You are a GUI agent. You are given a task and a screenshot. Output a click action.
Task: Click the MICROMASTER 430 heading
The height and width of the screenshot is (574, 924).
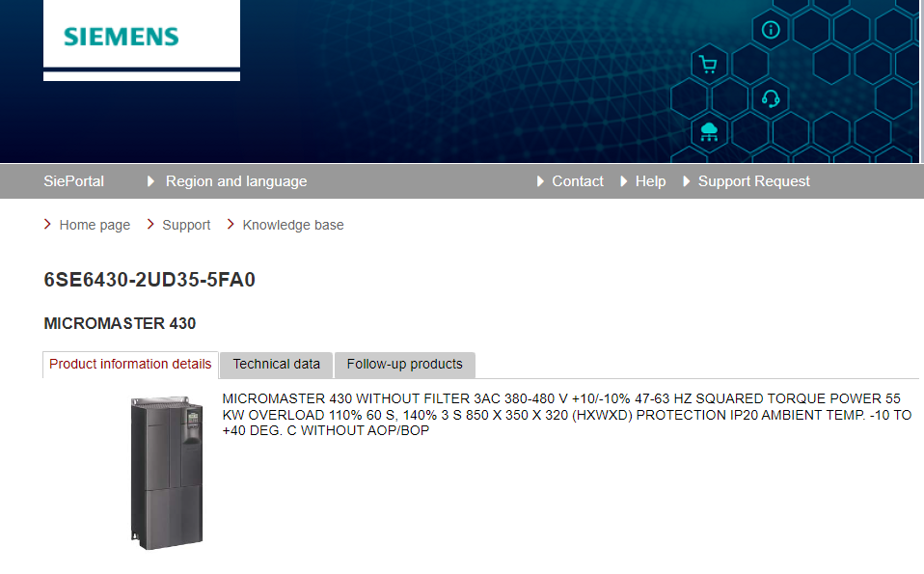(120, 323)
